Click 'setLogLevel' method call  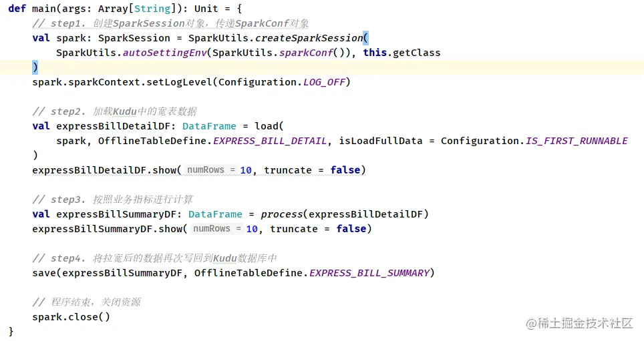tap(180, 82)
